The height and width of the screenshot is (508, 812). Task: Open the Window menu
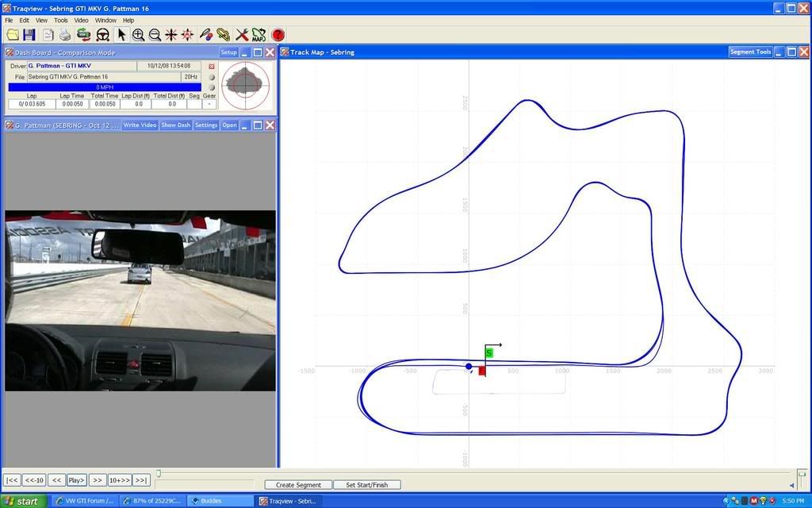(105, 20)
